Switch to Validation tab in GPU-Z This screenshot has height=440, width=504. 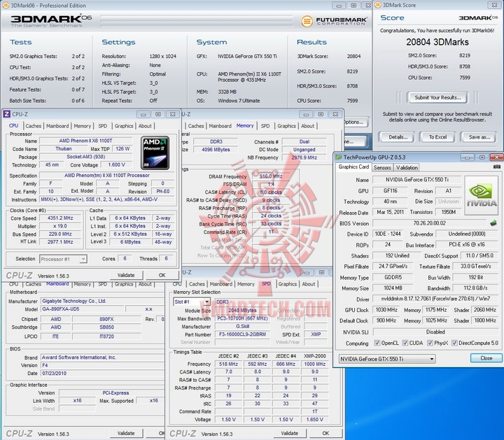coord(407,167)
